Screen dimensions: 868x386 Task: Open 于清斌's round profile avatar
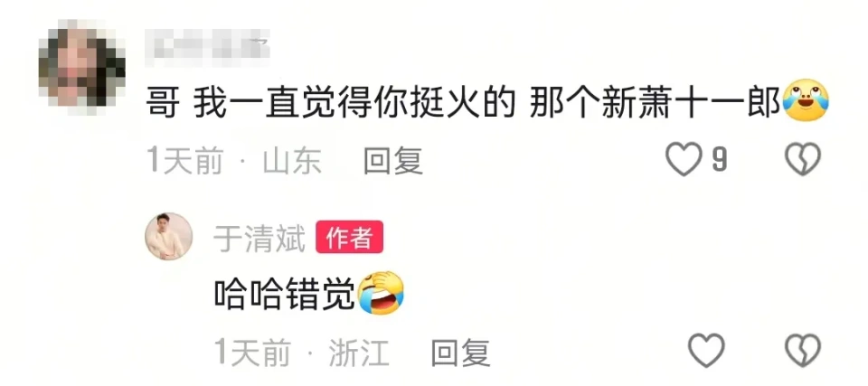pyautogui.click(x=169, y=237)
